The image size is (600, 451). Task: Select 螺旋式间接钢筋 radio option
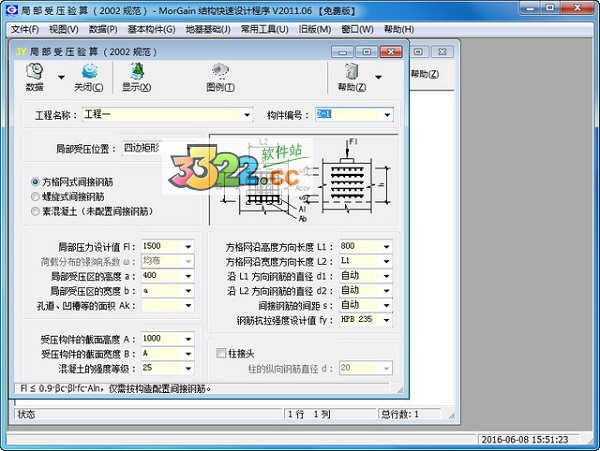tap(35, 197)
